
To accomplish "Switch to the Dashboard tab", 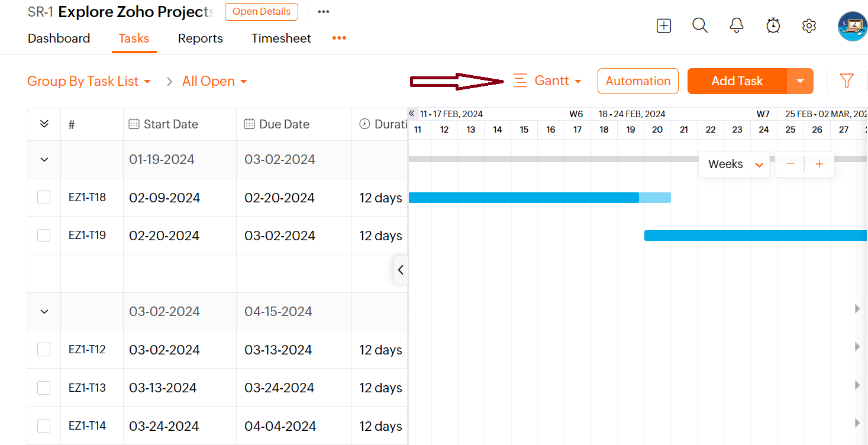I will point(59,38).
